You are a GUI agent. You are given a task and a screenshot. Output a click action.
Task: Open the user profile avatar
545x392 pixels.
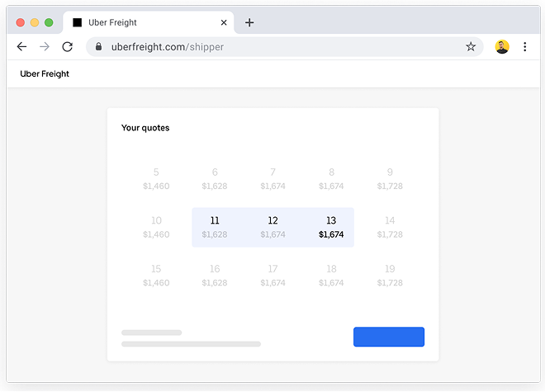[x=502, y=47]
